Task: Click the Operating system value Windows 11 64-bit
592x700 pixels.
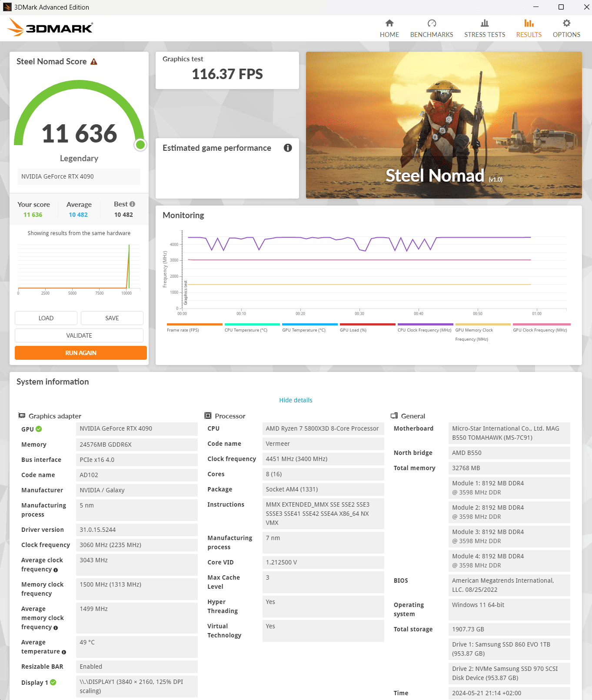Action: click(x=509, y=609)
